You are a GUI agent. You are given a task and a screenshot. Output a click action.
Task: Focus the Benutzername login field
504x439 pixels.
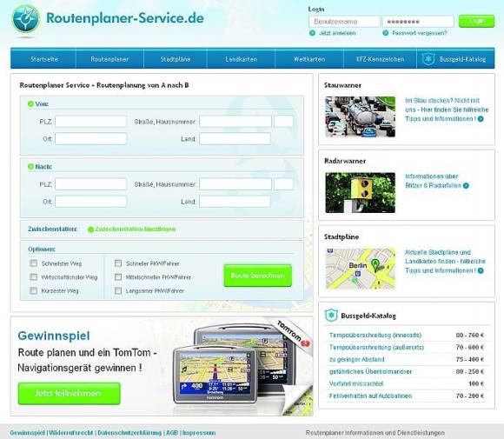tap(344, 22)
